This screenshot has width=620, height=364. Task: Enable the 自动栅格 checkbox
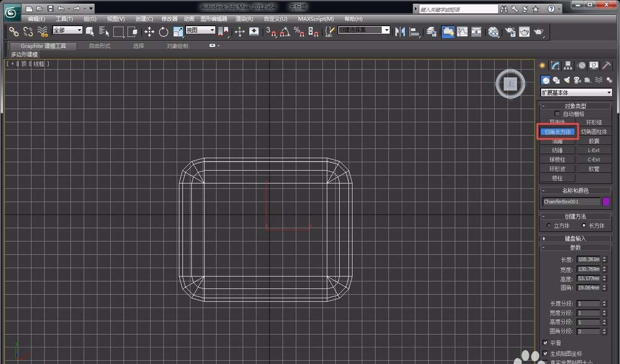pos(557,114)
